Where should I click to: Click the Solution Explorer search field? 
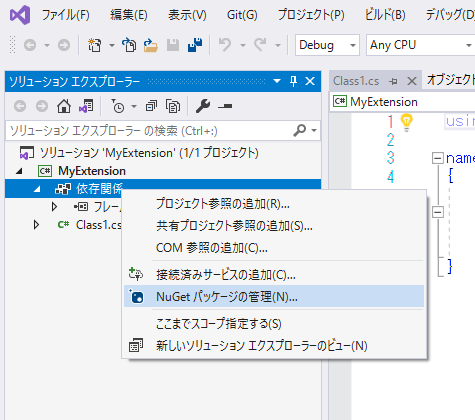coord(149,131)
